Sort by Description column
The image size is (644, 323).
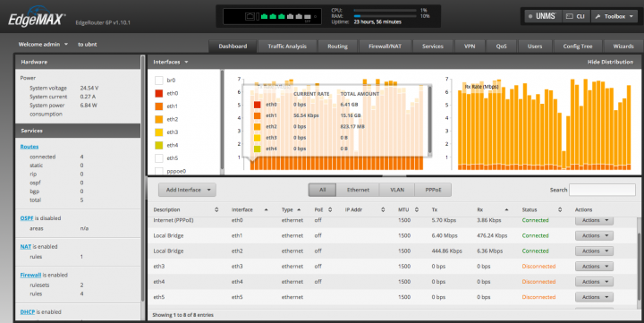click(x=186, y=209)
